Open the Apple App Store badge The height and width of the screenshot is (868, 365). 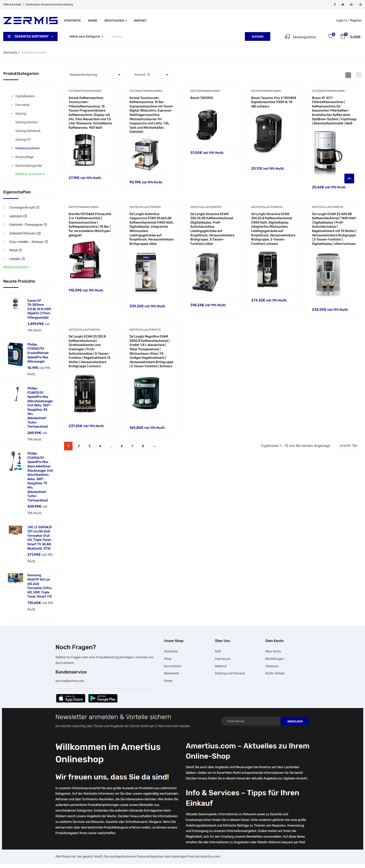(71, 698)
